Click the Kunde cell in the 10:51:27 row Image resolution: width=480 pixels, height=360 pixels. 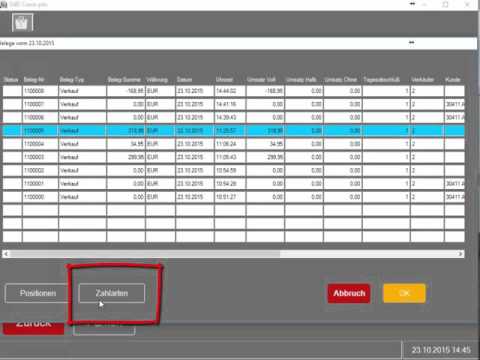[455, 197]
